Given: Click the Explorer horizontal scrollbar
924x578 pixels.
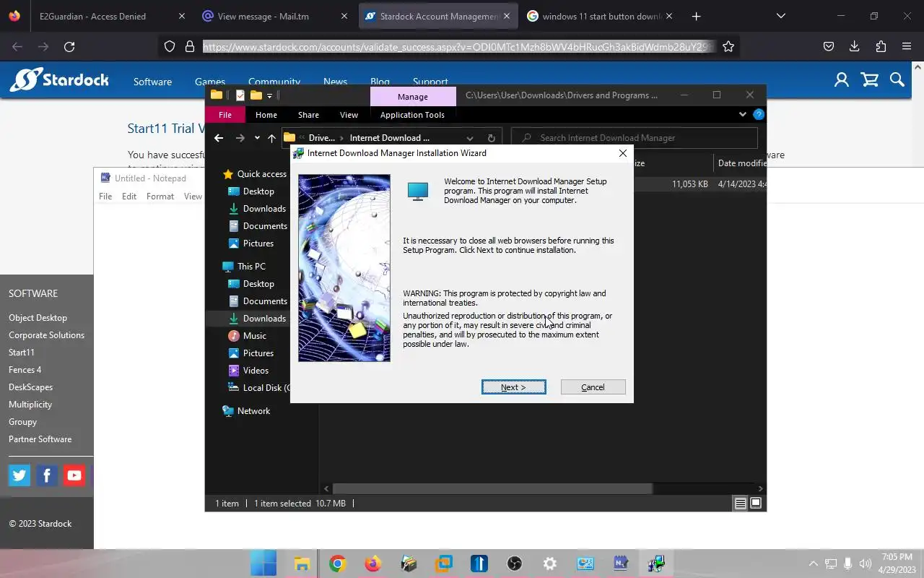Looking at the screenshot, I should tap(492, 489).
